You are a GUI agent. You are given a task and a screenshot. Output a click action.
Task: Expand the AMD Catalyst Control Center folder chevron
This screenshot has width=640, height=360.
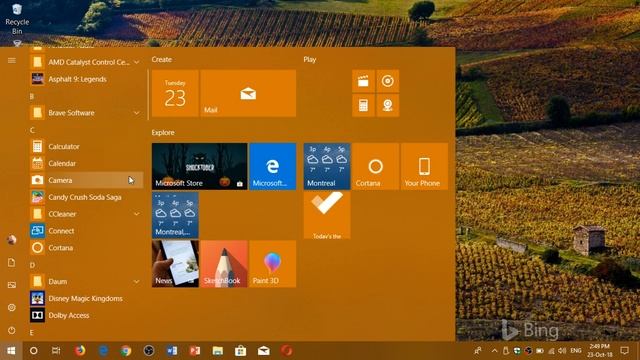(x=136, y=62)
